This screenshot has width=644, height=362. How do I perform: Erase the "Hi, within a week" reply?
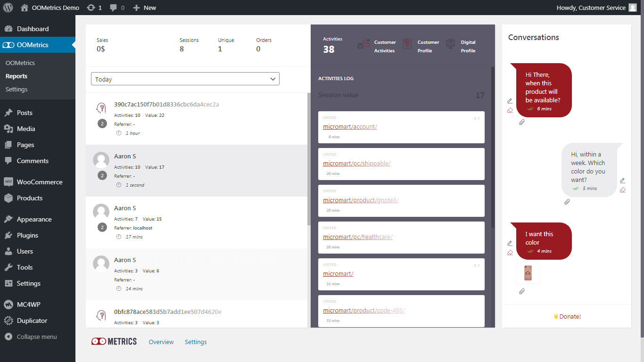tap(622, 190)
